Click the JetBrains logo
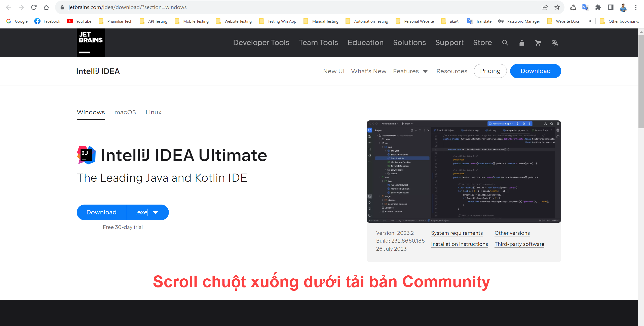This screenshot has width=644, height=326. 91,43
